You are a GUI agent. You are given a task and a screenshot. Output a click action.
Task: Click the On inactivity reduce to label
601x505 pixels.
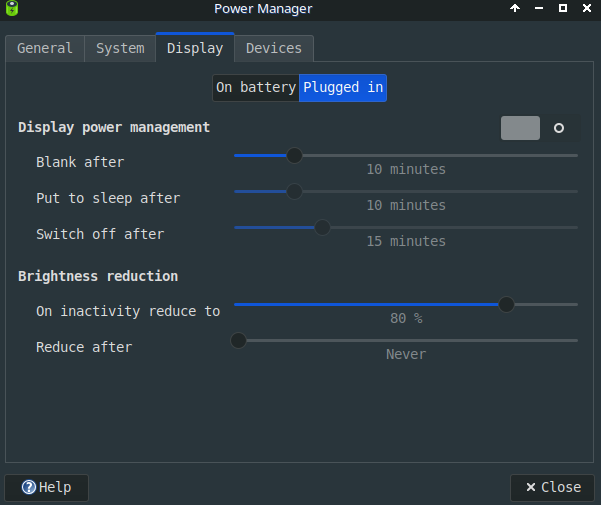click(128, 311)
